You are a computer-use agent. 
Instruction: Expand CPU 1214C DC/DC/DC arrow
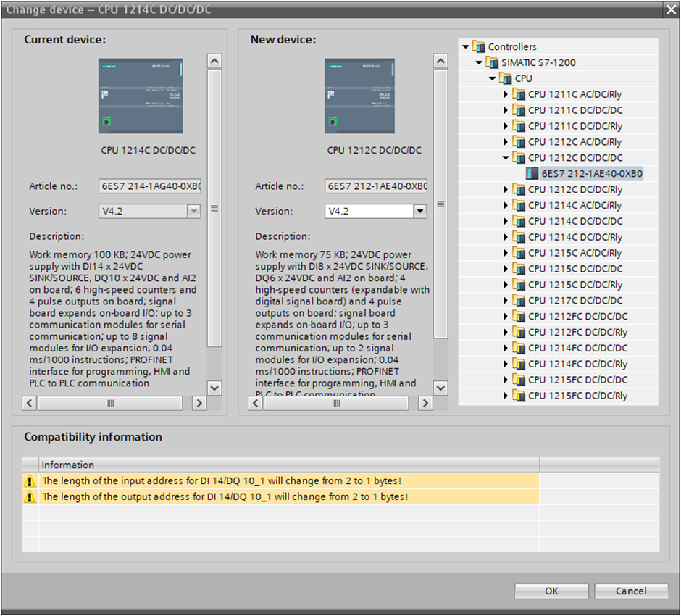[506, 221]
